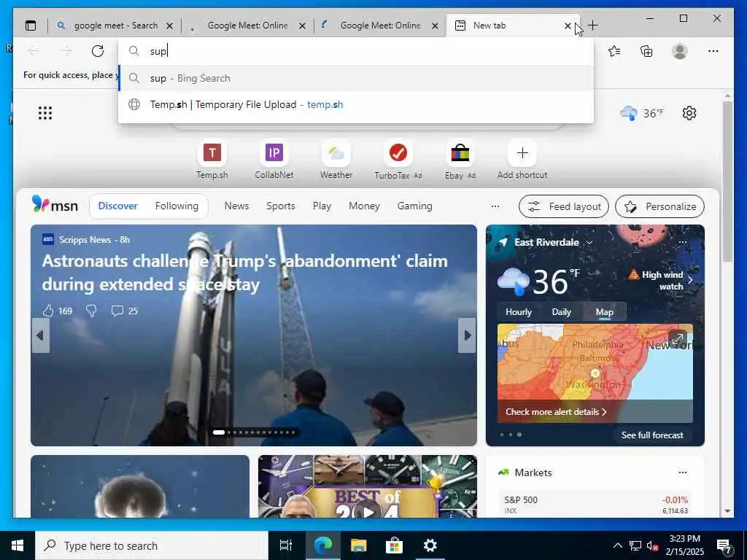Refresh the page with reload icon
The height and width of the screenshot is (560, 747).
pos(98,51)
